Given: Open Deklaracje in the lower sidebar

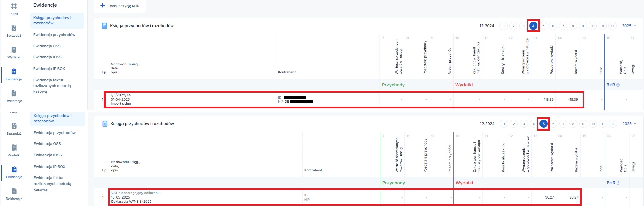Looking at the screenshot, I should coord(14,194).
